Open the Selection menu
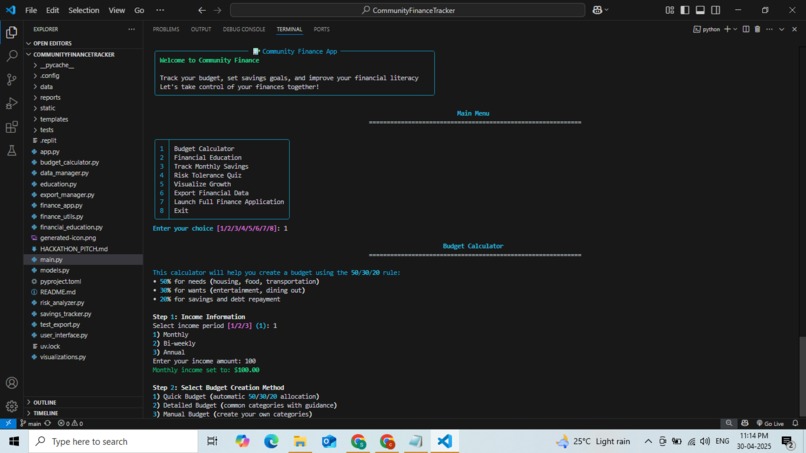 pyautogui.click(x=83, y=10)
